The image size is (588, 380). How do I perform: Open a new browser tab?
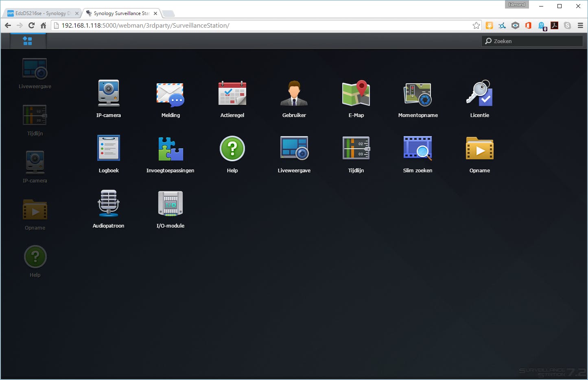[168, 14]
